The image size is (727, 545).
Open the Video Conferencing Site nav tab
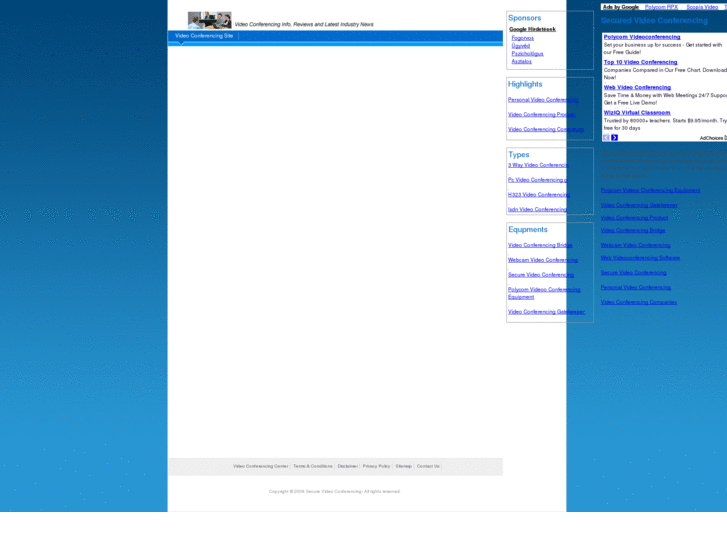pyautogui.click(x=204, y=36)
